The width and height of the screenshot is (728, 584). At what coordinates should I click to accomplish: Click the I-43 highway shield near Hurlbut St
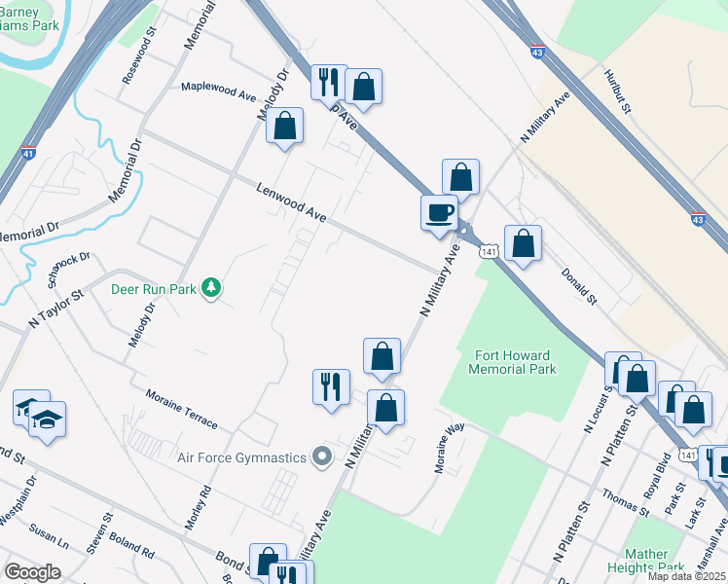[537, 51]
